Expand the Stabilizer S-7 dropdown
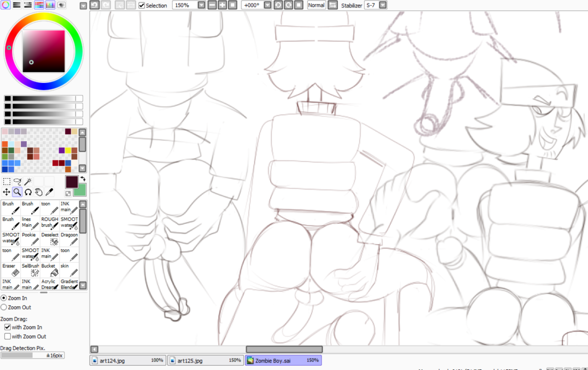The width and height of the screenshot is (588, 370). click(x=382, y=5)
